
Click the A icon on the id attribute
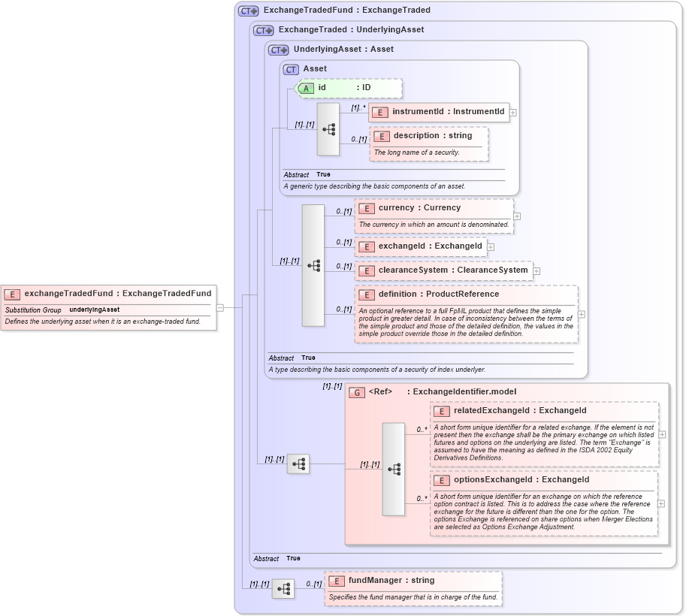[306, 88]
